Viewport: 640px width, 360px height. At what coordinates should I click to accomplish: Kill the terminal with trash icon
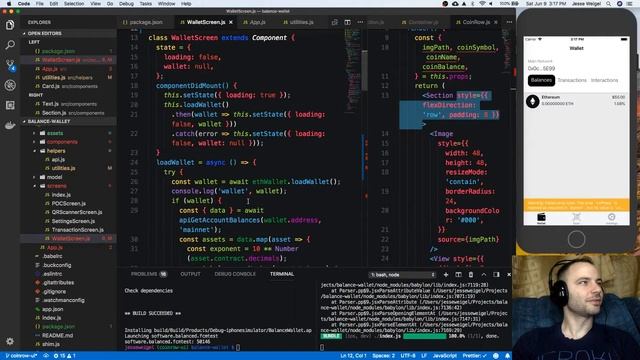[471, 275]
